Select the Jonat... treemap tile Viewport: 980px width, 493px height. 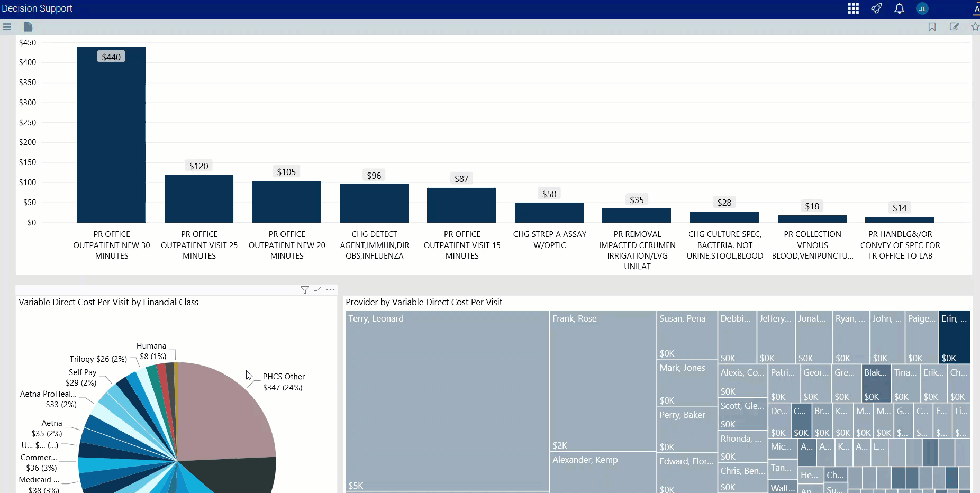coord(814,337)
